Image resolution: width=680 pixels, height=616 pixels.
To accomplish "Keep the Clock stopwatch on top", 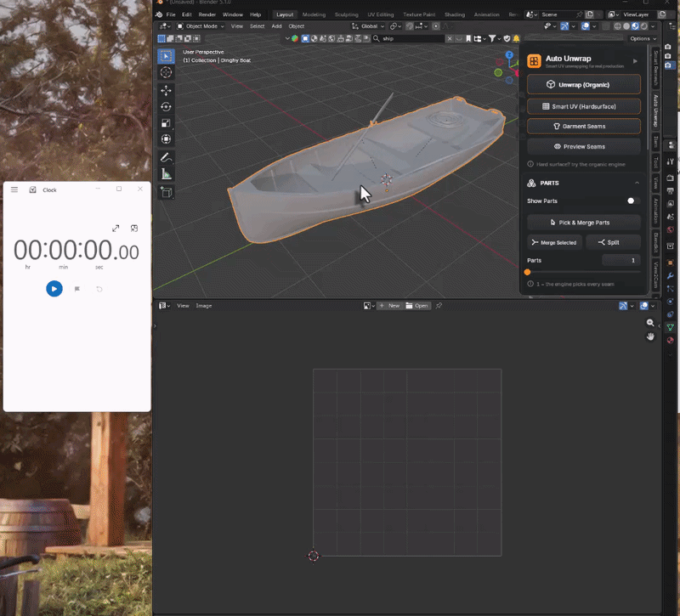I will click(134, 229).
